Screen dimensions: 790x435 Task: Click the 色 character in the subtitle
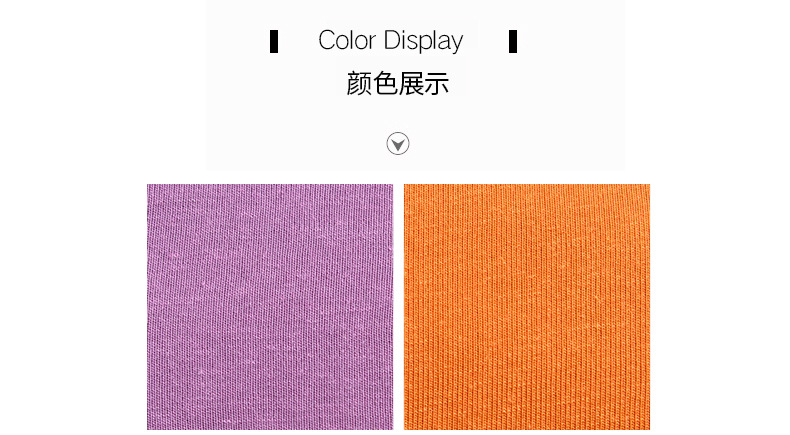[385, 84]
